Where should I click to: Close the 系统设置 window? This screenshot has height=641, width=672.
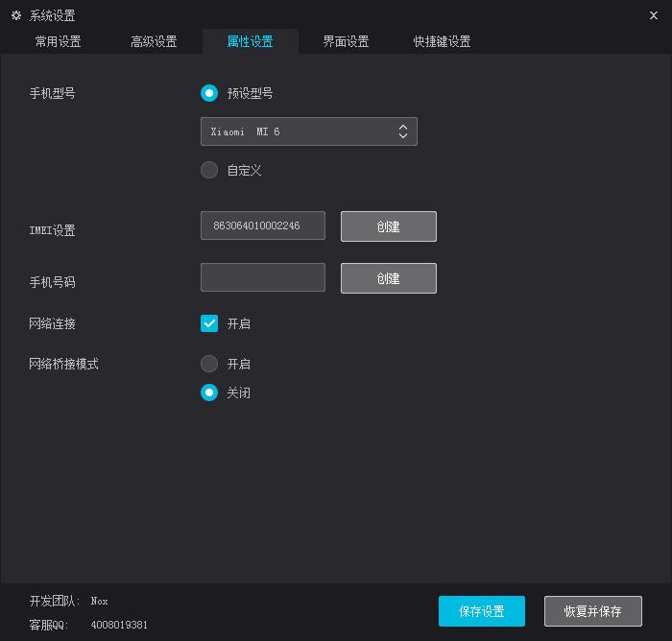[653, 15]
